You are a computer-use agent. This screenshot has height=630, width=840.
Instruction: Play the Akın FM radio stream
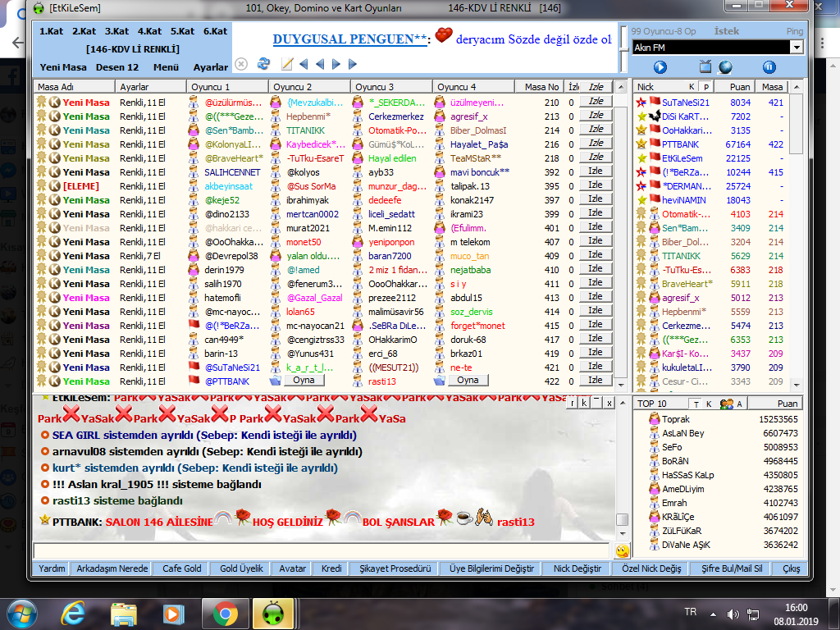tap(660, 67)
